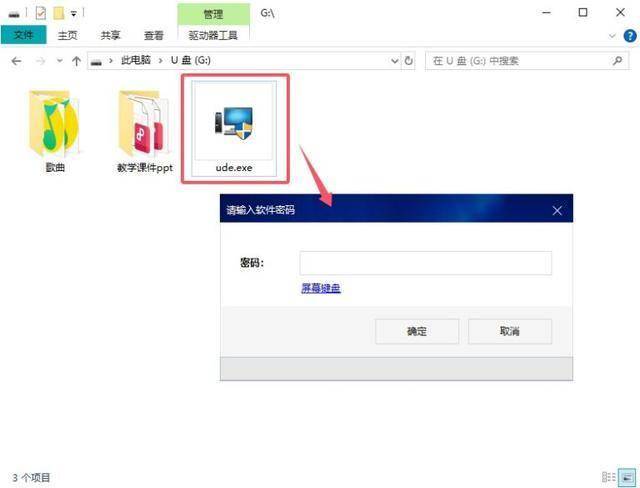Screen dimensions: 640x488
Task: Go back with the left arrow
Action: pyautogui.click(x=16, y=61)
